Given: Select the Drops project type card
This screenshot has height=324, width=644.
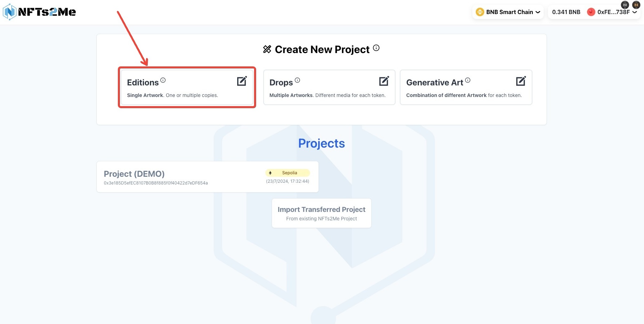Looking at the screenshot, I should 329,87.
